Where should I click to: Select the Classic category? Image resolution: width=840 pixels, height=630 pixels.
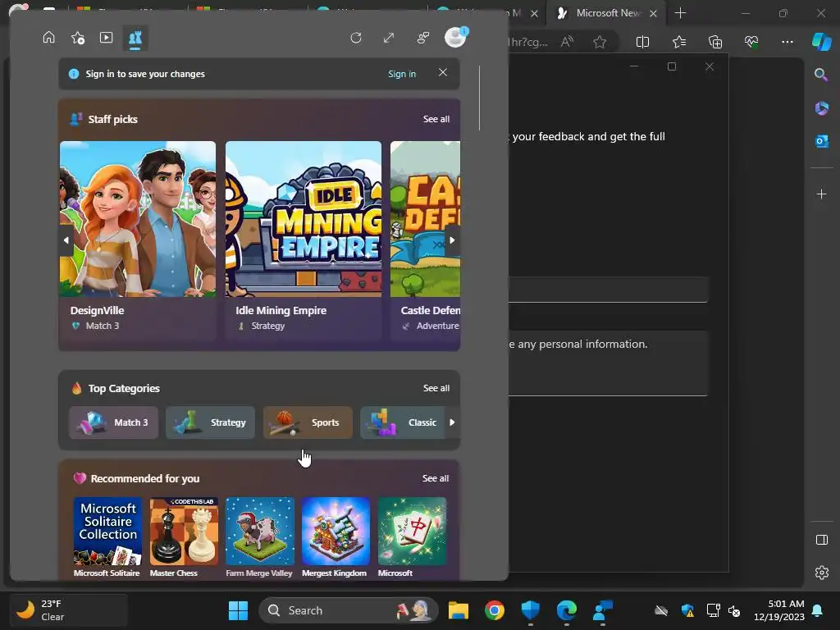(403, 422)
